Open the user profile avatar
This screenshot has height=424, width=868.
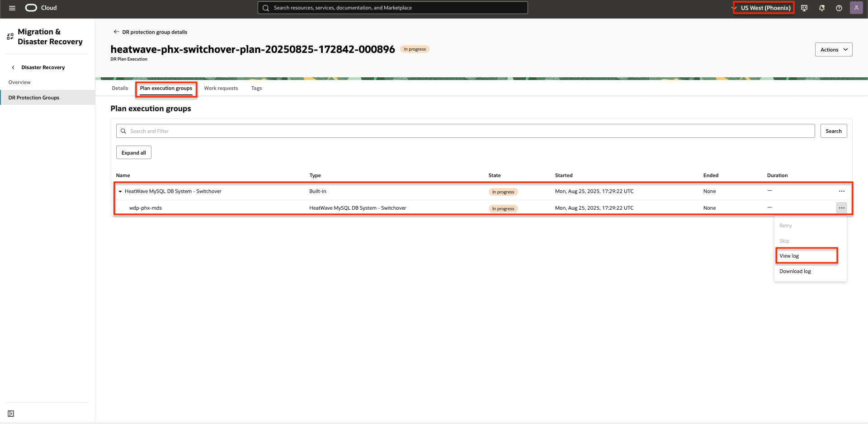click(856, 8)
